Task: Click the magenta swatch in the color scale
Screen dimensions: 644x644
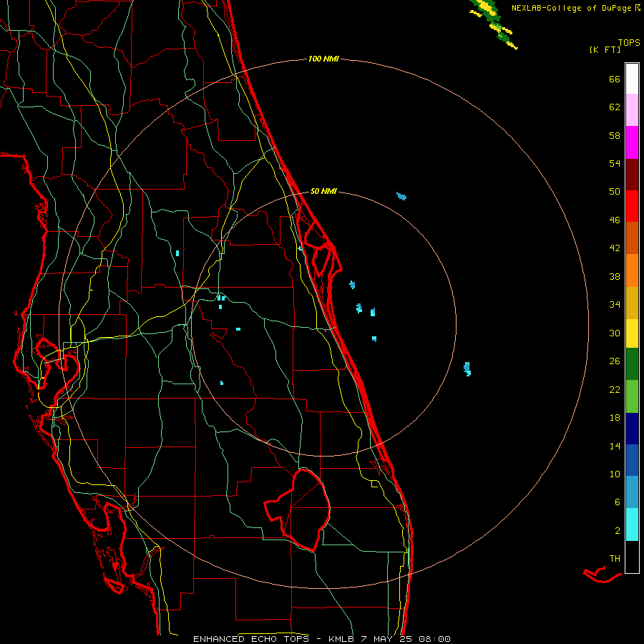Action: (632, 142)
